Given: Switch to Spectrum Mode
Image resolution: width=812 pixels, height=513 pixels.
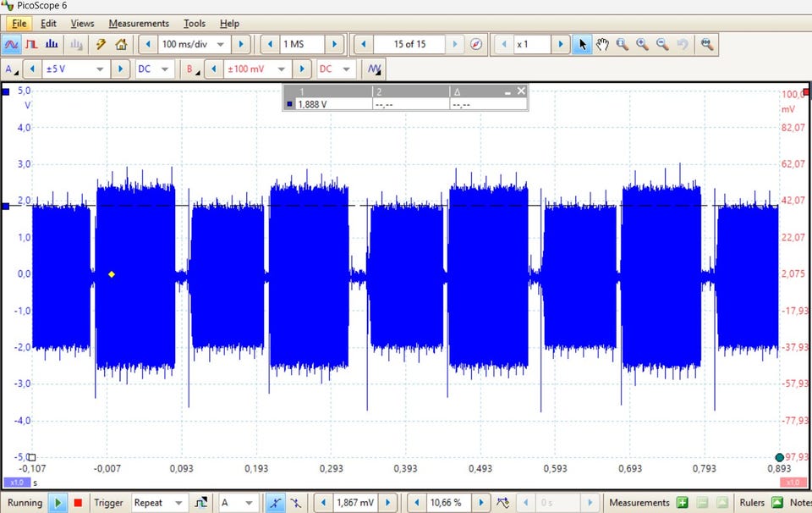Looking at the screenshot, I should (x=52, y=44).
